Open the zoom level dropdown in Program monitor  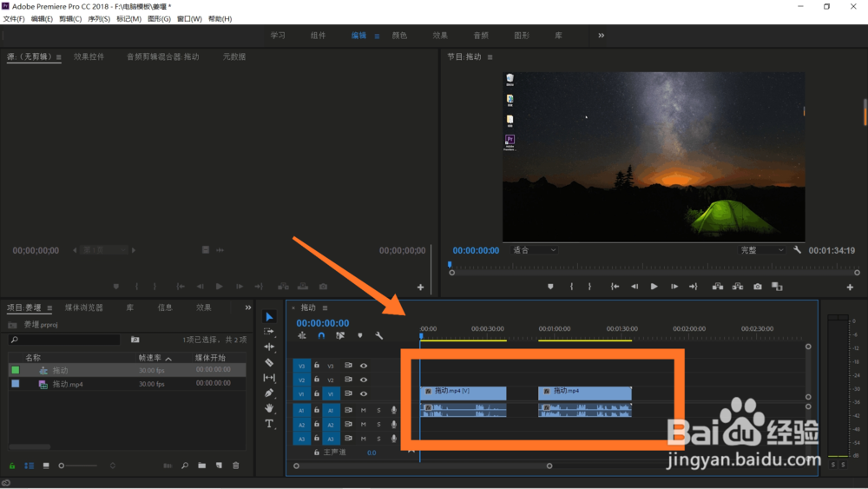pos(534,250)
